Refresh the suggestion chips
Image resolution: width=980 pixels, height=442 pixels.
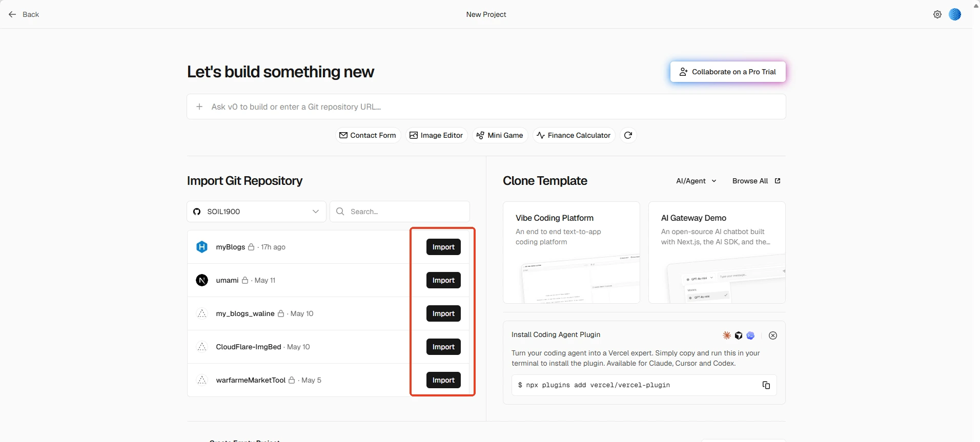coord(628,135)
